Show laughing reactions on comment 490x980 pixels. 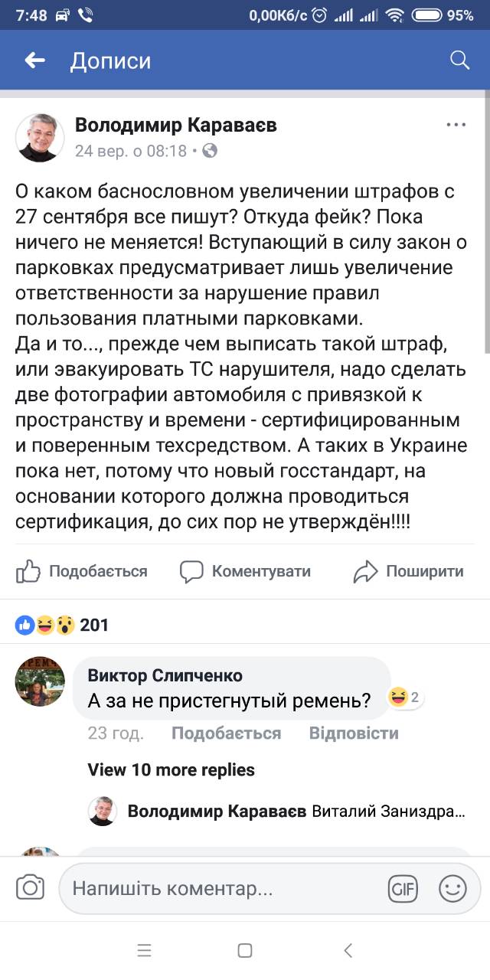pyautogui.click(x=405, y=697)
